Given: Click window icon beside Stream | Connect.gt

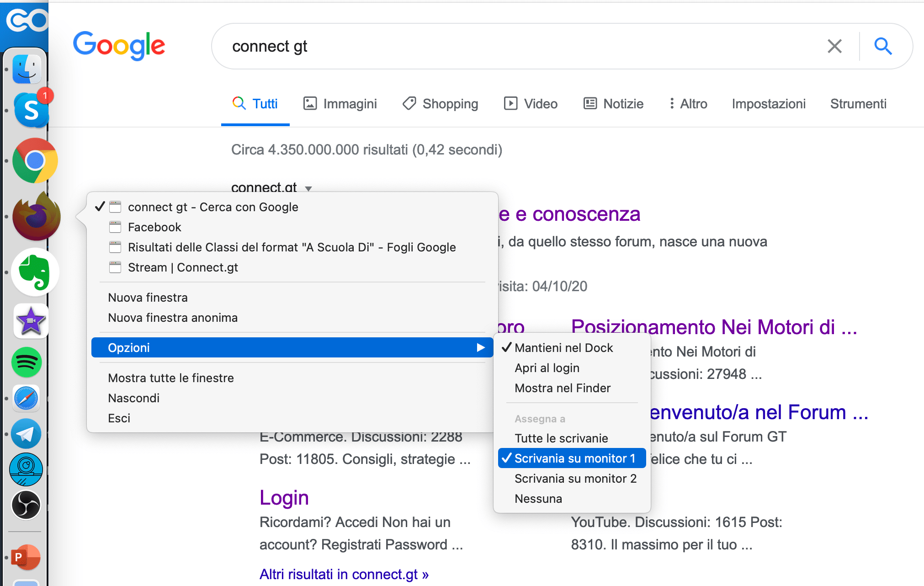Looking at the screenshot, I should [115, 267].
